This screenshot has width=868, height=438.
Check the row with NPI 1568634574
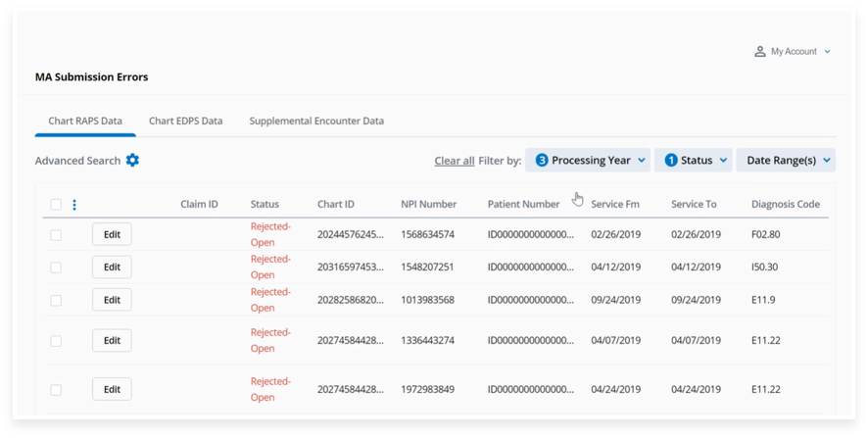pos(56,235)
